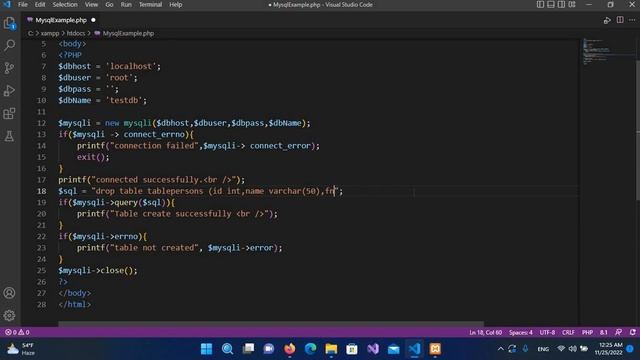Viewport: 640px width, 360px height.
Task: Click the 'localhost' string on line 7
Action: pyautogui.click(x=131, y=66)
